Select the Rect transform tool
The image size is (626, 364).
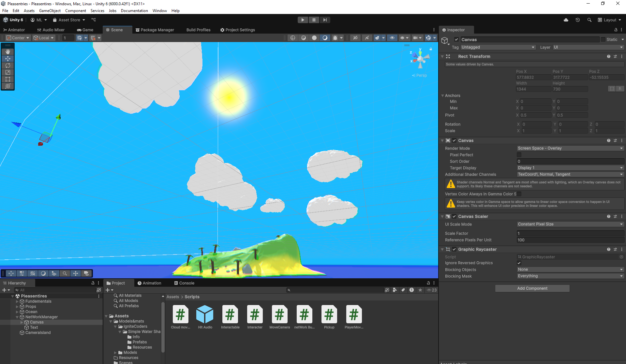(x=8, y=79)
